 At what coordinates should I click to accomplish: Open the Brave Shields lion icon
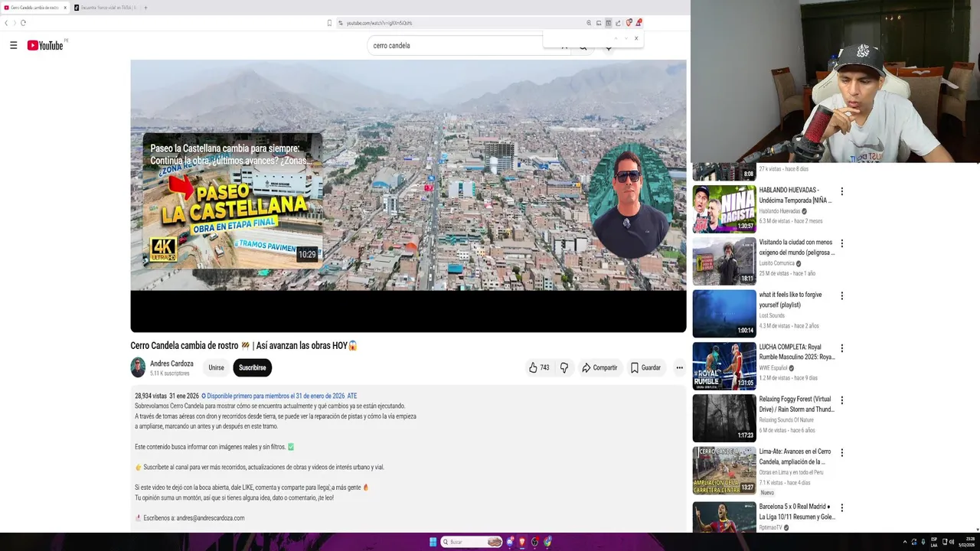[629, 23]
